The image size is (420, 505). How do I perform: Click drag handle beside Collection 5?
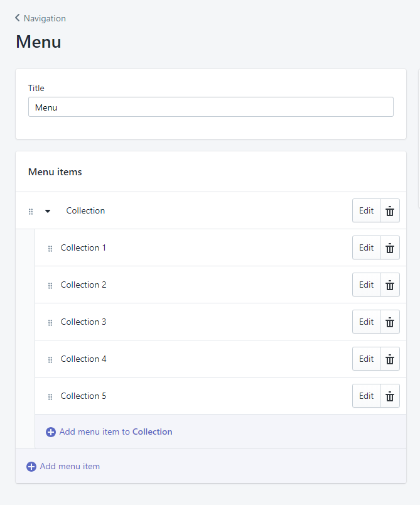(x=50, y=397)
